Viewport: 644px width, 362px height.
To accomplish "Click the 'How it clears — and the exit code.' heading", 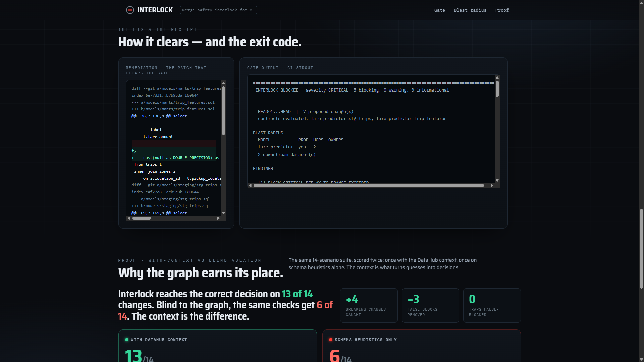I will pos(210,42).
